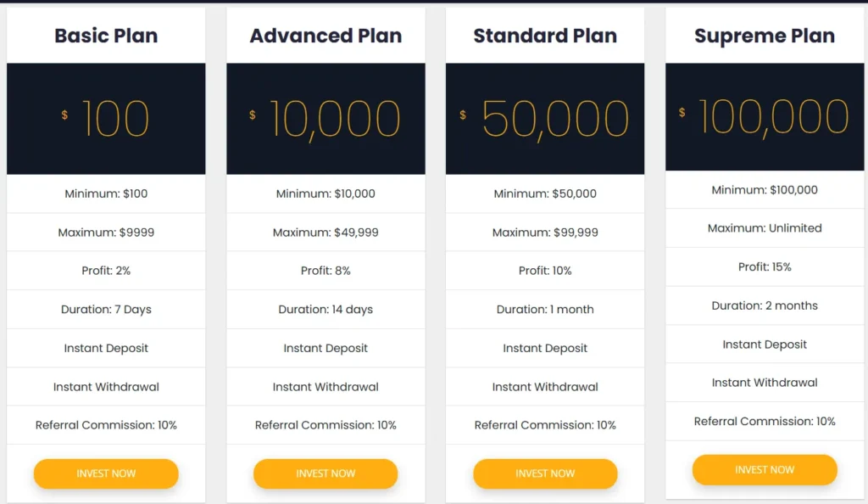The image size is (868, 504).
Task: Click the $100,000 price banner
Action: [x=765, y=117]
